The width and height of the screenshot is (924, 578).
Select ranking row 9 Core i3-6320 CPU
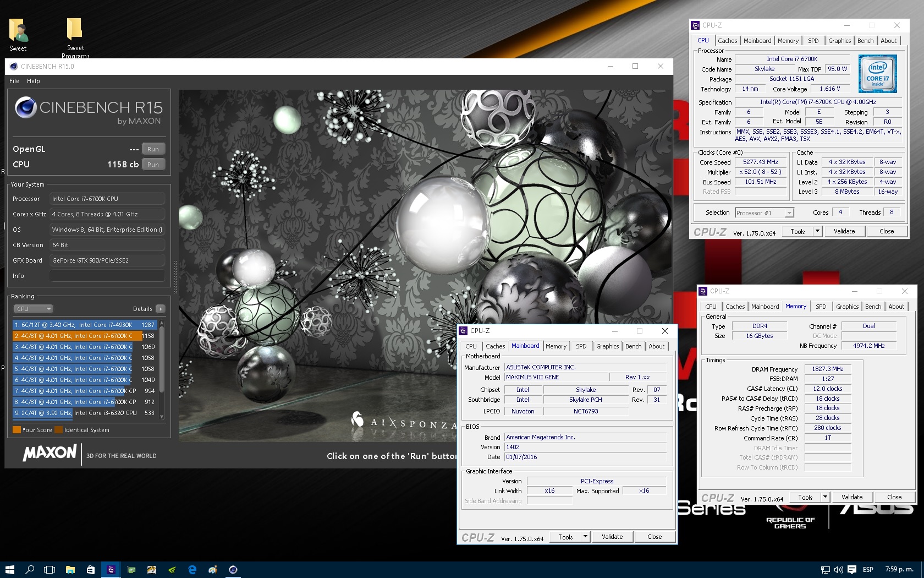point(85,413)
